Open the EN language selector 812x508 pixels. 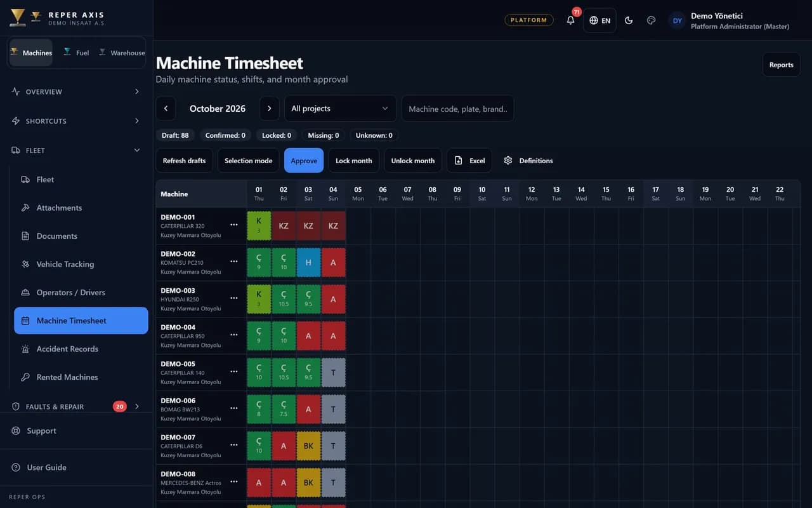(599, 20)
